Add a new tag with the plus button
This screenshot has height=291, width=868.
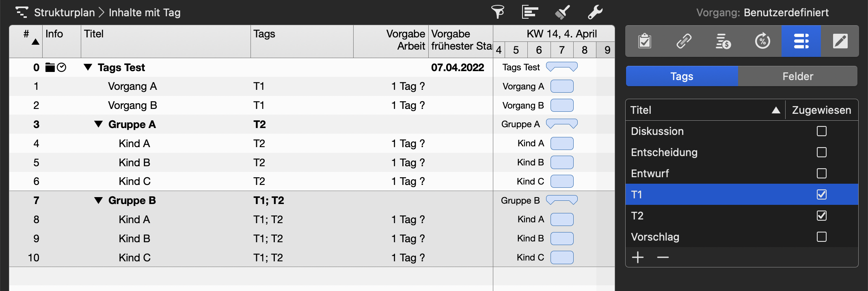point(638,257)
